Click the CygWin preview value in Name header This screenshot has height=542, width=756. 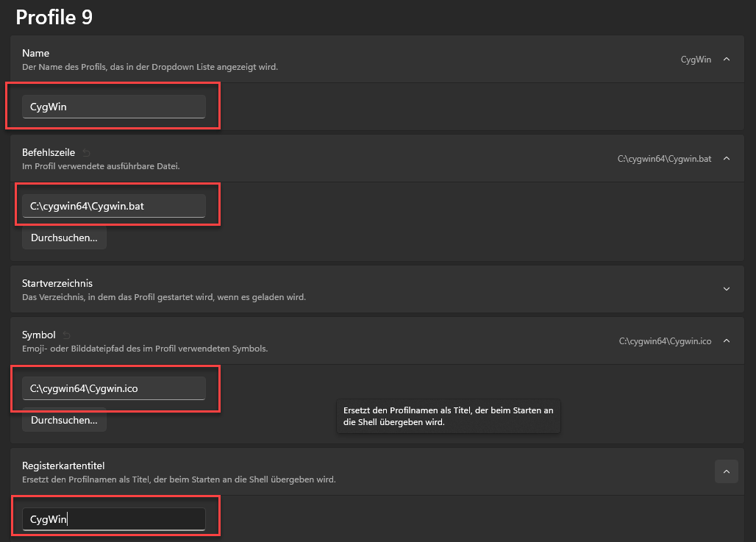[x=696, y=60]
